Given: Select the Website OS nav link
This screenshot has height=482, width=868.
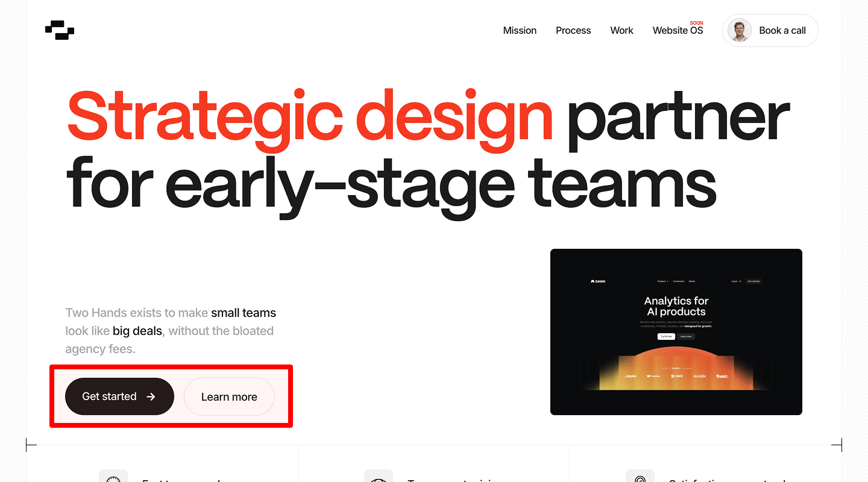Looking at the screenshot, I should click(x=677, y=31).
